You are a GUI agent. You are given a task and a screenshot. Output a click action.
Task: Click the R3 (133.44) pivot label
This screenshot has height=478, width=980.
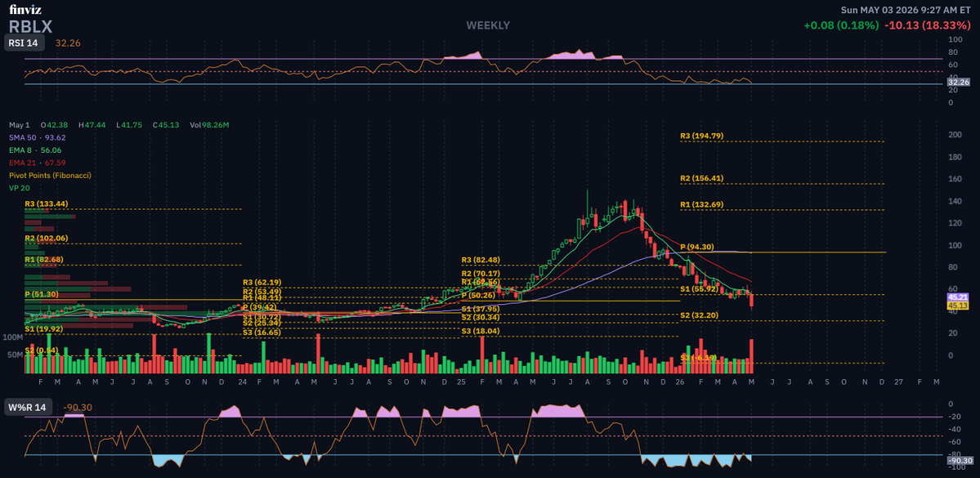[47, 203]
